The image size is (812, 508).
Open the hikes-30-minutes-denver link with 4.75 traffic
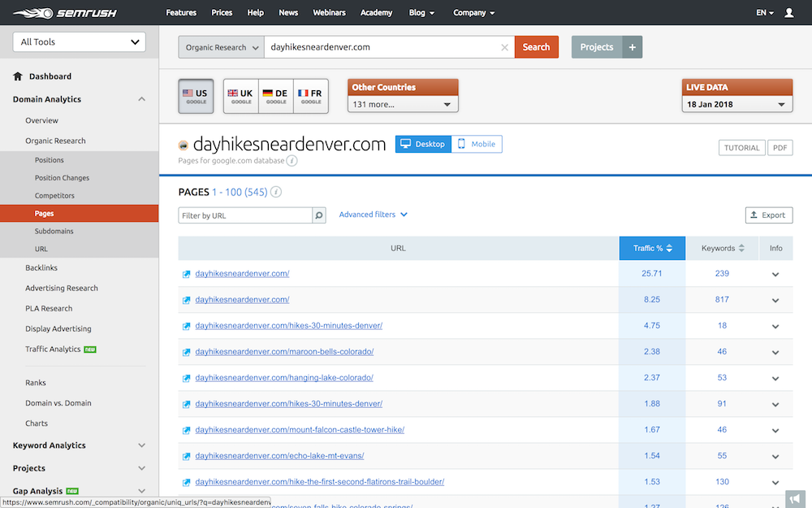point(289,326)
